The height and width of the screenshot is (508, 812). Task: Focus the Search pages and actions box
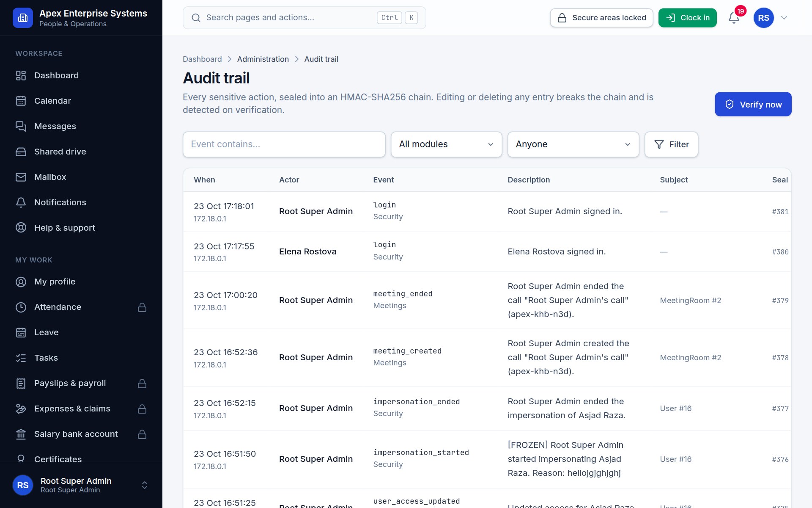point(304,18)
